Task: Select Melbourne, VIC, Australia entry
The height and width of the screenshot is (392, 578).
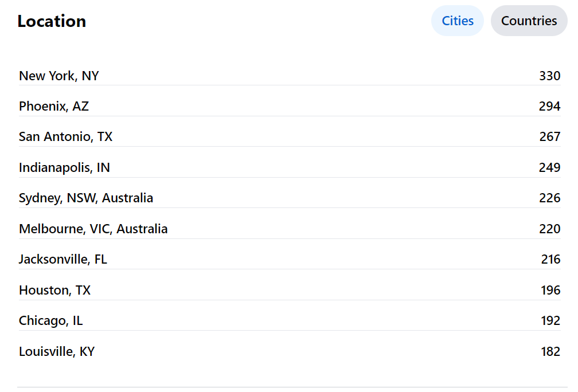Action: [93, 229]
